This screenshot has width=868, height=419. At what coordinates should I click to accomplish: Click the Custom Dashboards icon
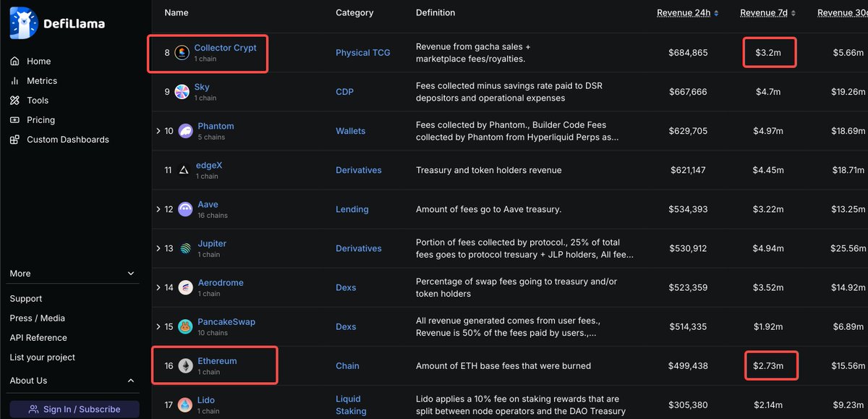tap(15, 140)
